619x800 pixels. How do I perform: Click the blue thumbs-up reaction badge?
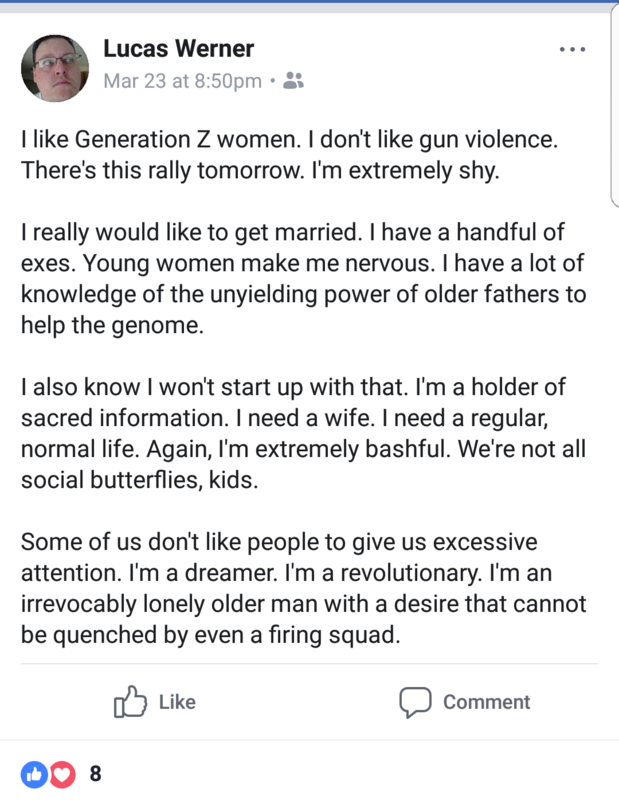point(34,774)
